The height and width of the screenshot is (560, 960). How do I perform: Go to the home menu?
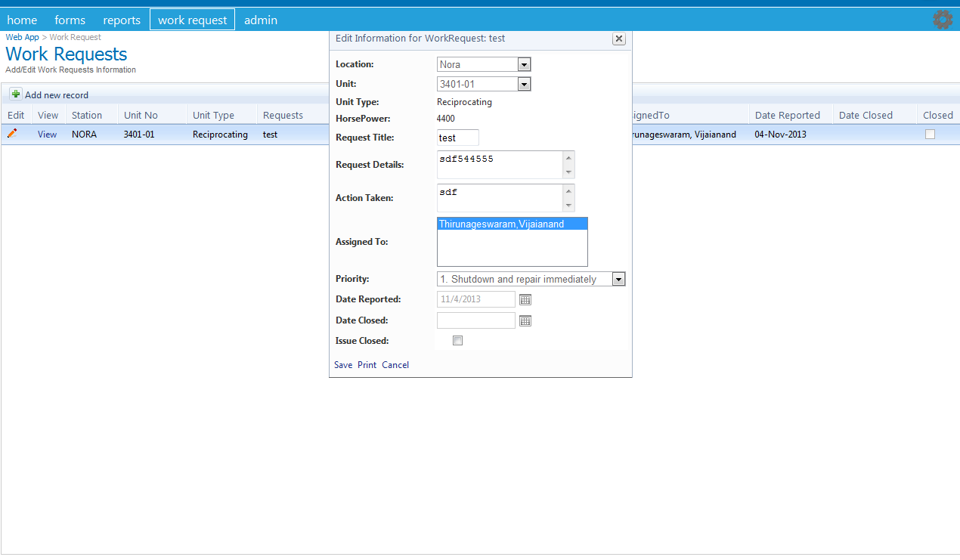point(22,20)
